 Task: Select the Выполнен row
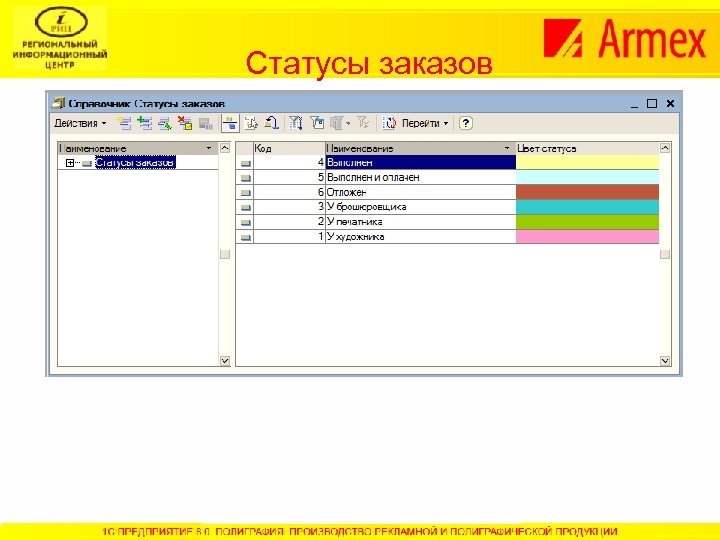click(x=447, y=163)
